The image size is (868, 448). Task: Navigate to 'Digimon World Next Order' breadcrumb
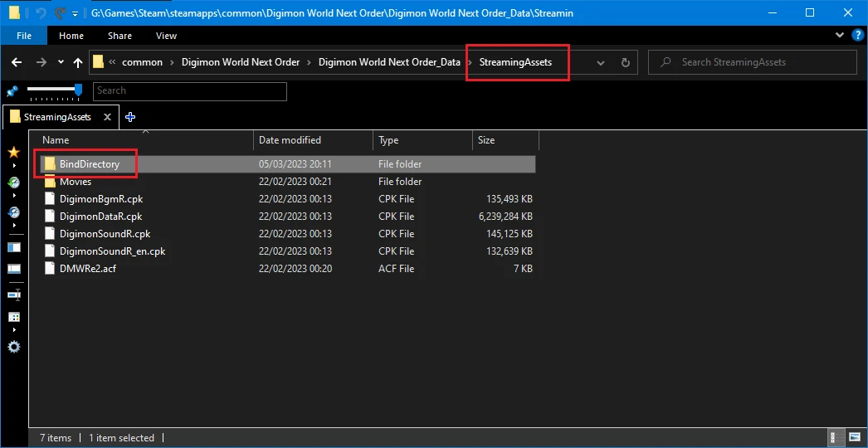pos(241,62)
